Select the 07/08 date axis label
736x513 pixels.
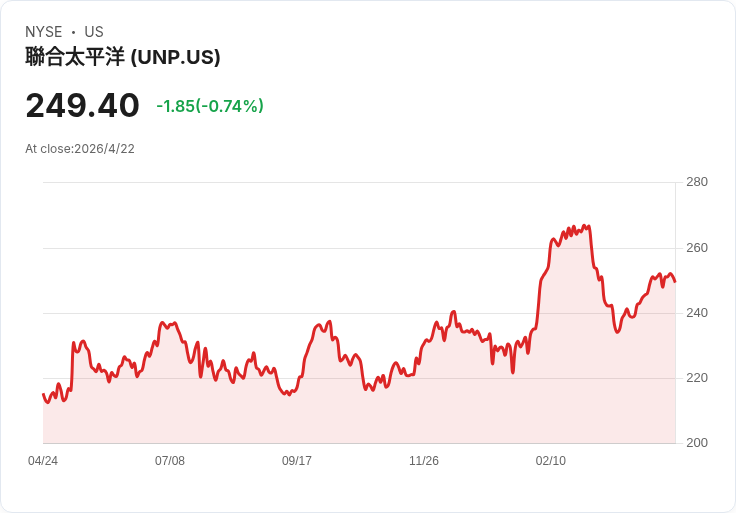point(170,461)
